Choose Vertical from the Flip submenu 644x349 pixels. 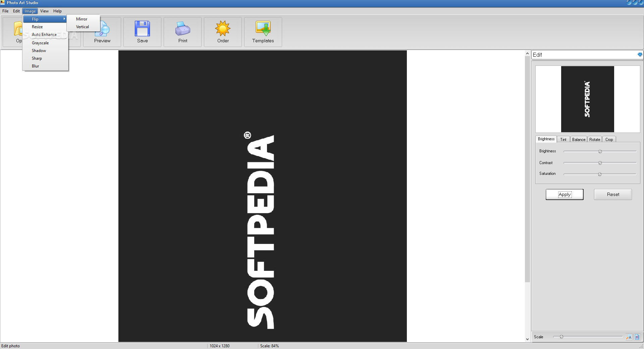pos(83,27)
